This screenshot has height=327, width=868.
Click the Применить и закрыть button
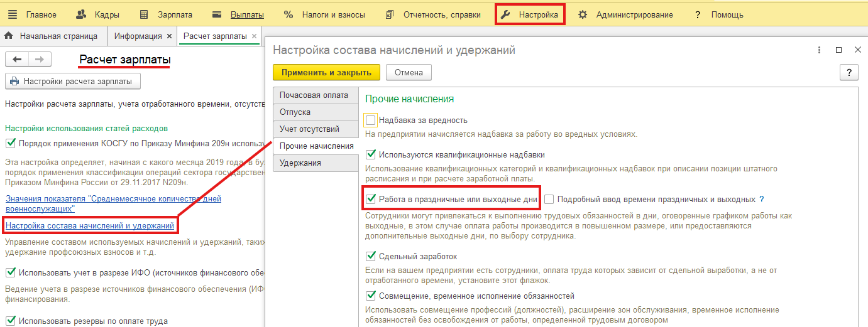[x=326, y=73]
